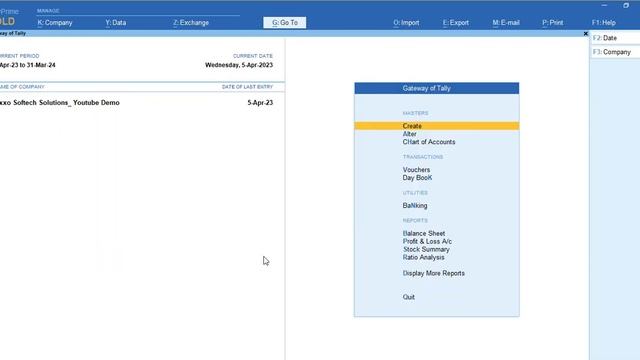Click the Softech Solutions_ Youtube Demo company name
This screenshot has height=360, width=640.
tap(60, 103)
